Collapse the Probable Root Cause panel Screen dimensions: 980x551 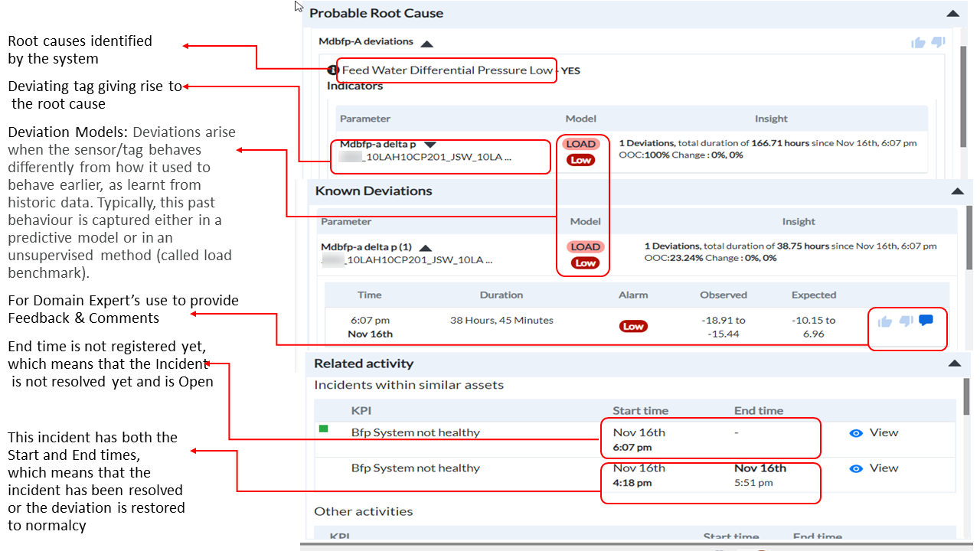click(x=952, y=14)
